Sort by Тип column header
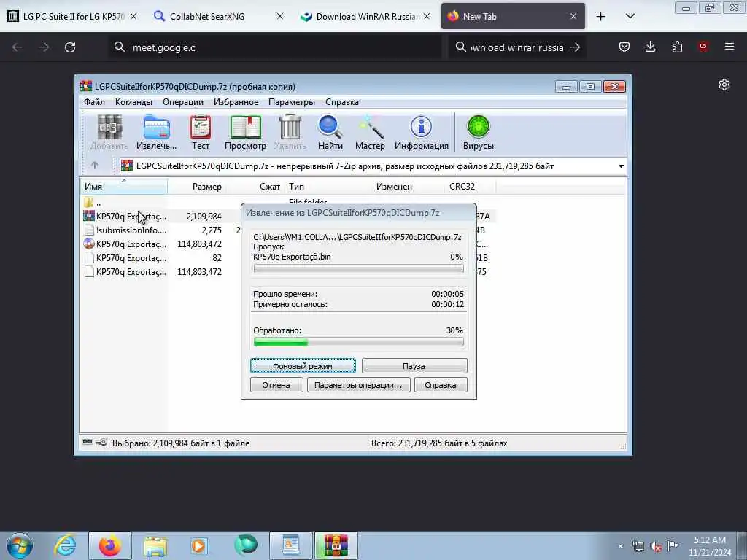Viewport: 747px width, 560px height. click(329, 187)
